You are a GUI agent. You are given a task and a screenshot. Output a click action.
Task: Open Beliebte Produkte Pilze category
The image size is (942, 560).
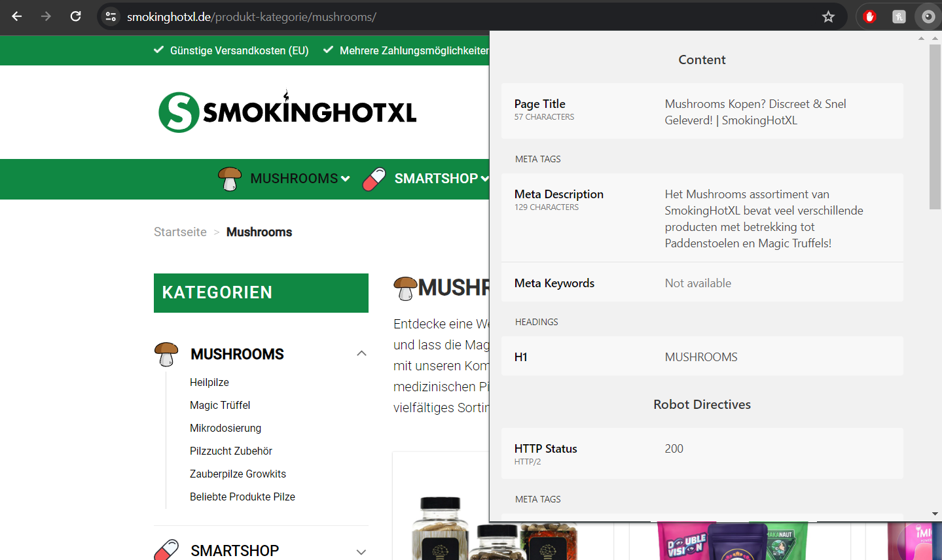[x=242, y=497]
